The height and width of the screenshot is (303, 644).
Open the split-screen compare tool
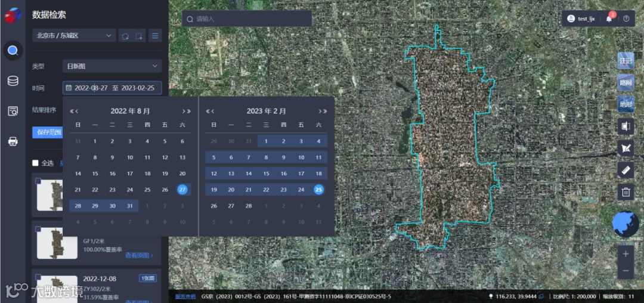(626, 126)
